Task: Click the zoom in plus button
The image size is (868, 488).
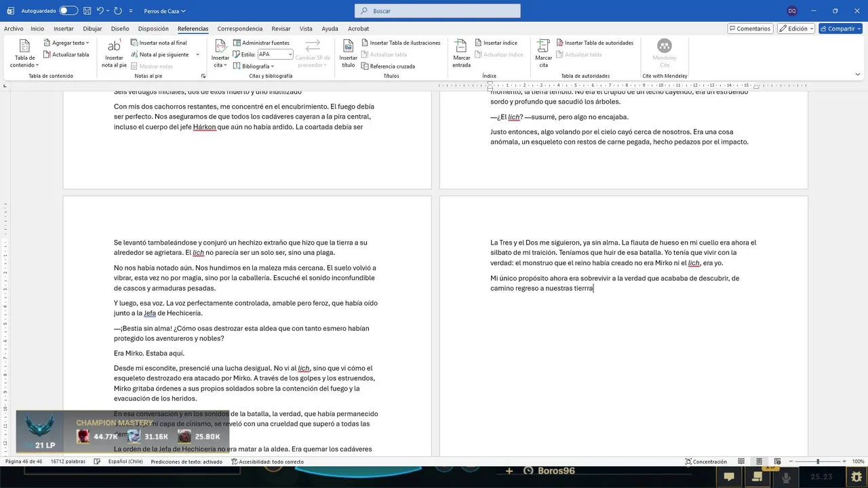Action: click(845, 462)
